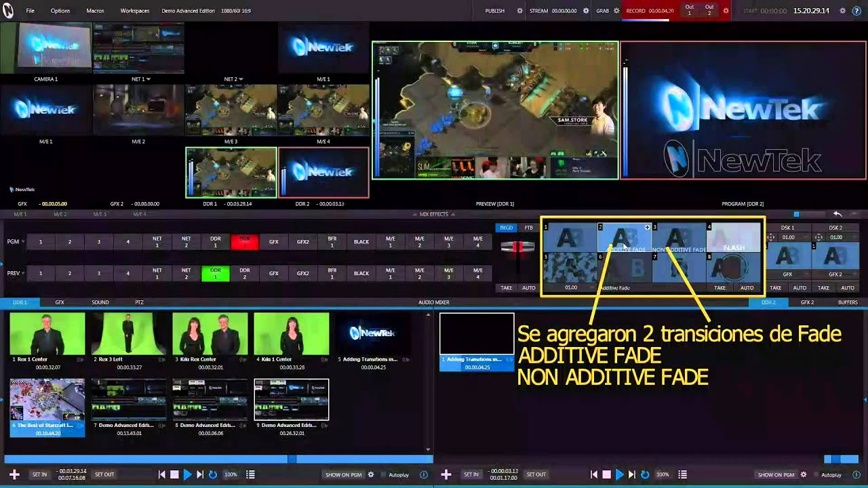This screenshot has height=488, width=868.
Task: Expand the DSK 1 GFX source dropdown
Action: click(787, 274)
